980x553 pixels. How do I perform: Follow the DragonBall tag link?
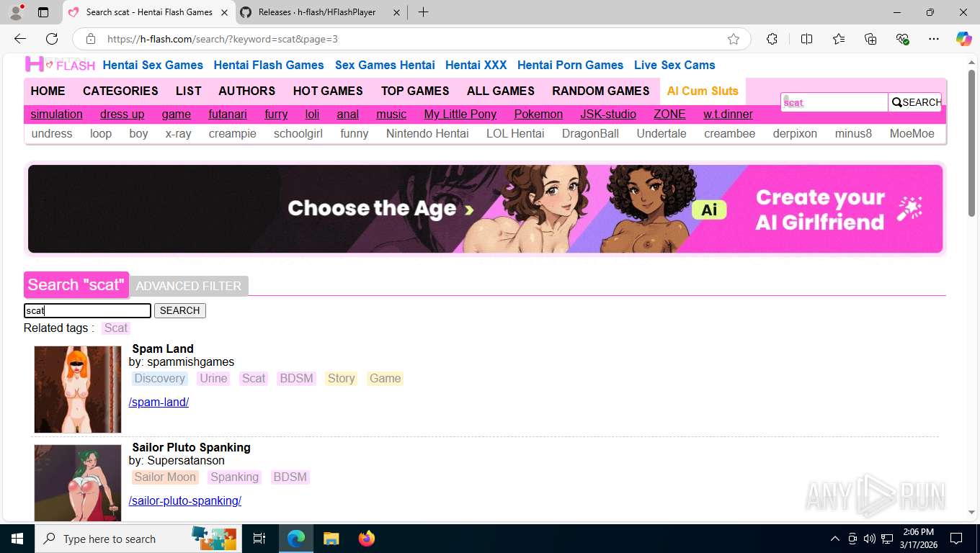pos(590,133)
